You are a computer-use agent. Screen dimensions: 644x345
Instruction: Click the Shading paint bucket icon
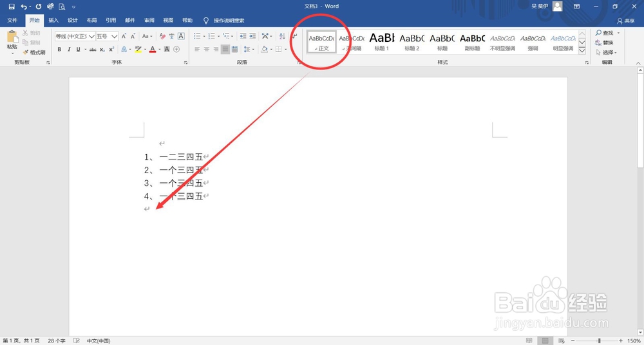pos(264,50)
